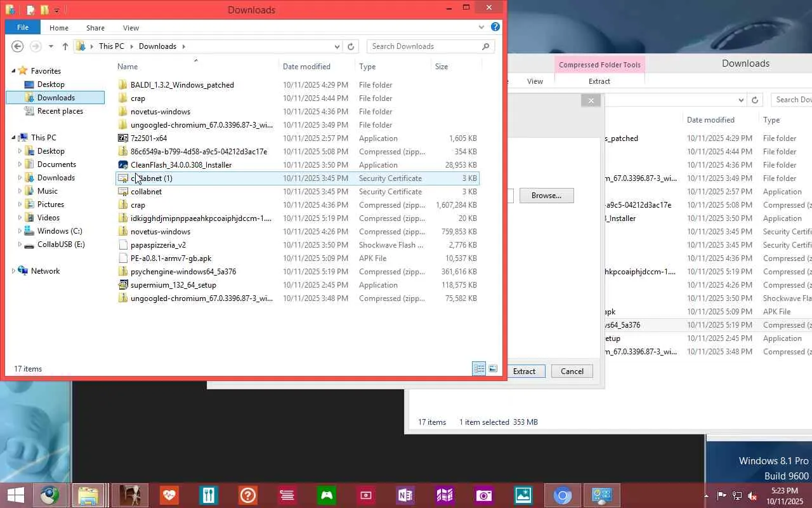This screenshot has width=812, height=508.
Task: Open the Start menu from the taskbar
Action: coord(16,495)
